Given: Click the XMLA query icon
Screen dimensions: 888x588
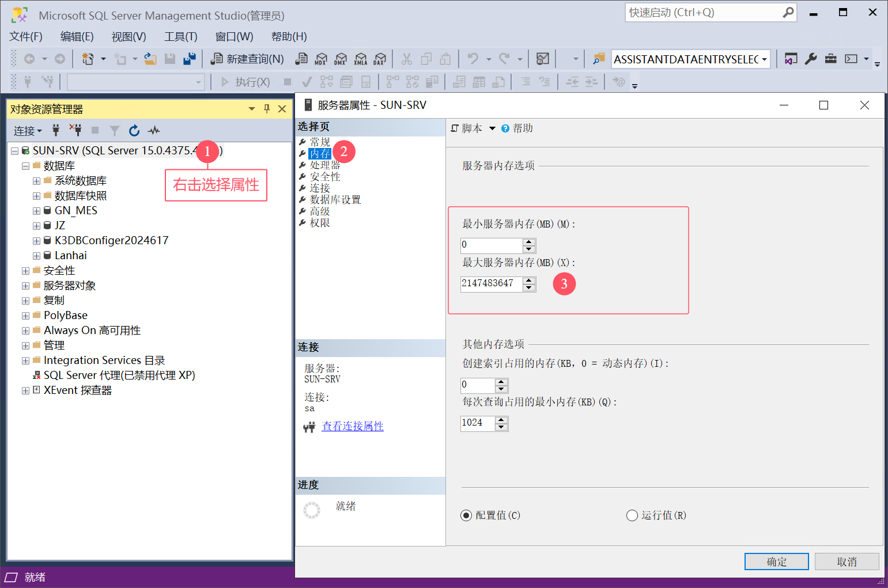Looking at the screenshot, I should 360,59.
